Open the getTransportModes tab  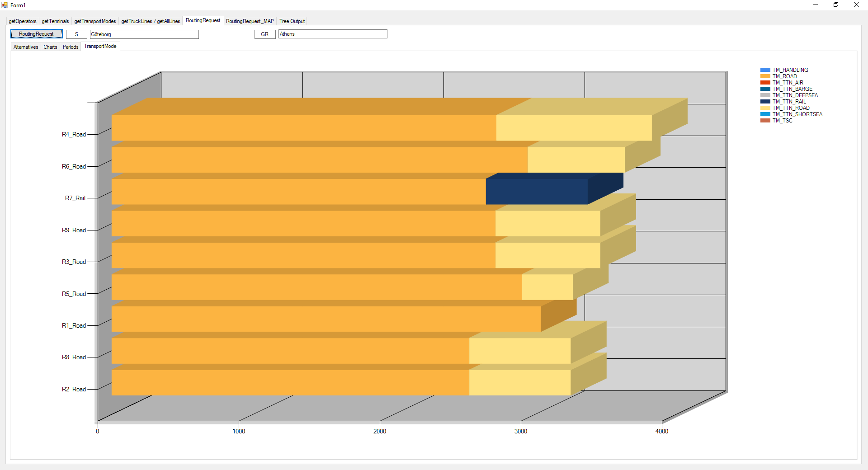(x=95, y=21)
